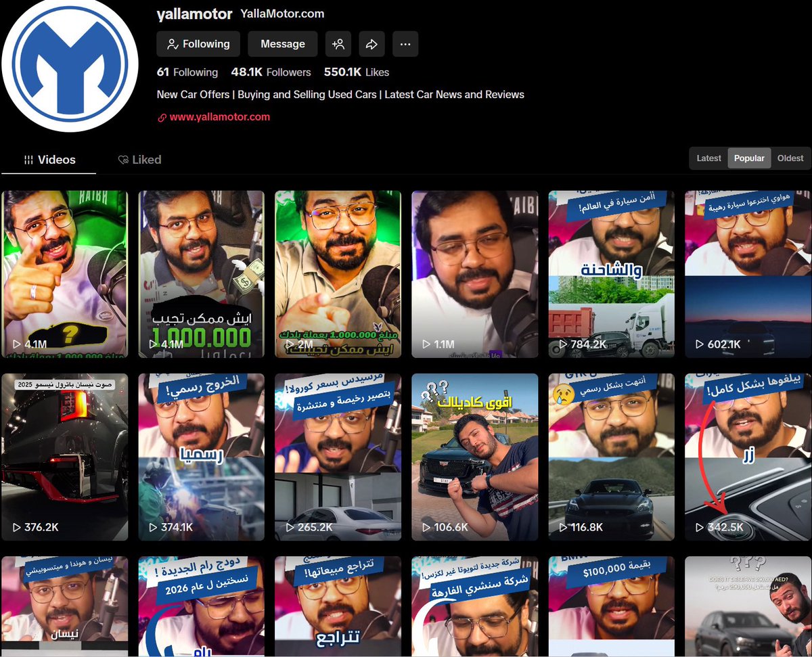
Task: Sort videos by Oldest
Action: [790, 158]
